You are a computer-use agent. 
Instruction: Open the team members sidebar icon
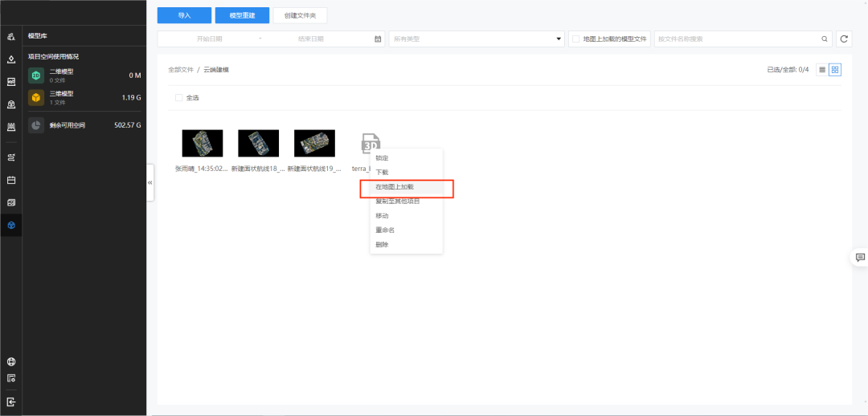(11, 37)
